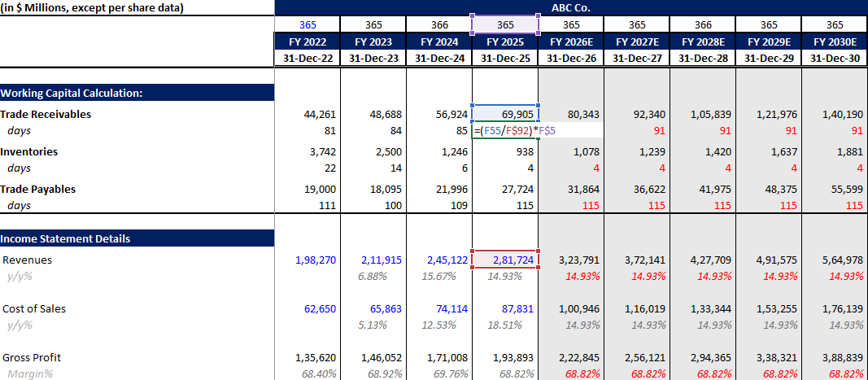Select the ABC Co. title header cell
The height and width of the screenshot is (380, 868).
click(x=571, y=8)
